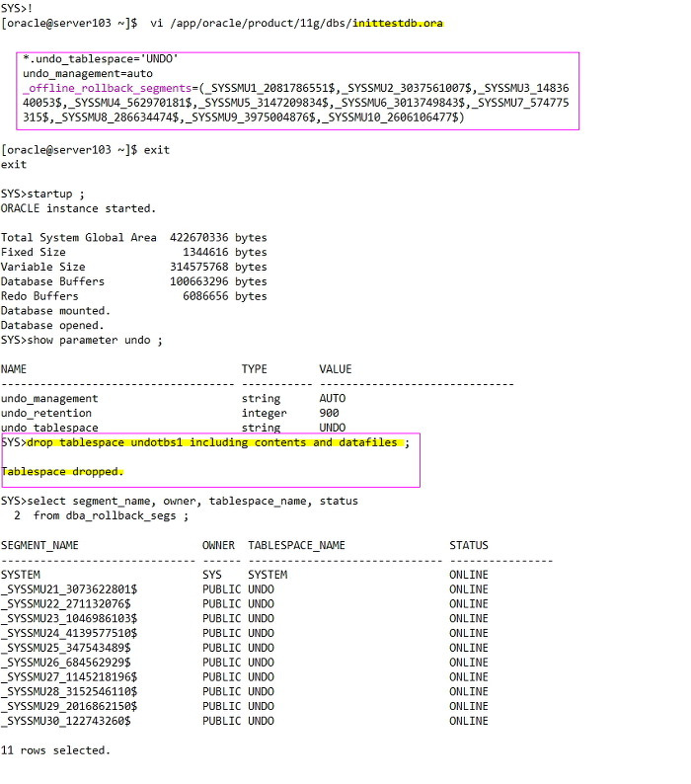Click the undo_management parameter name row
Screen dimensions: 691x784
click(x=49, y=399)
